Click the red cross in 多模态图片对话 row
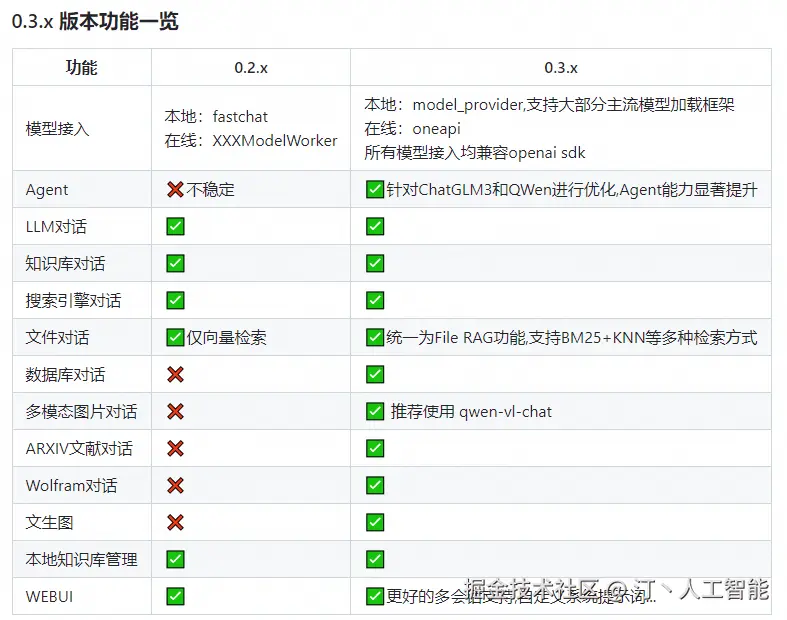 point(175,412)
